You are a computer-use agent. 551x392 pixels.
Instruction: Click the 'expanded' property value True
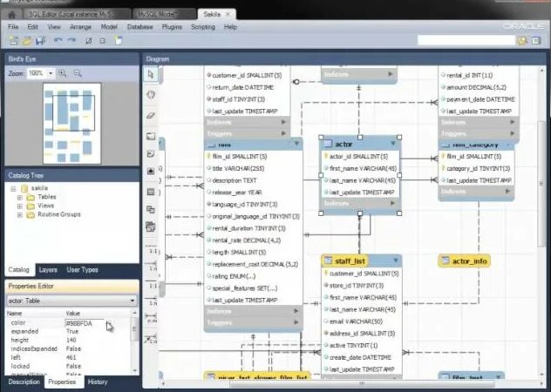point(72,331)
